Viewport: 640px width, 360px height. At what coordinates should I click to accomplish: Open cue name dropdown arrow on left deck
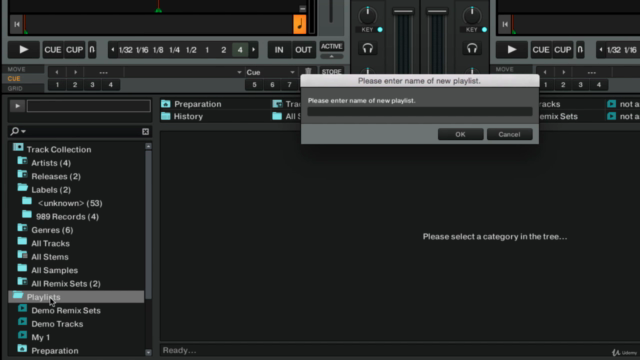click(x=239, y=72)
